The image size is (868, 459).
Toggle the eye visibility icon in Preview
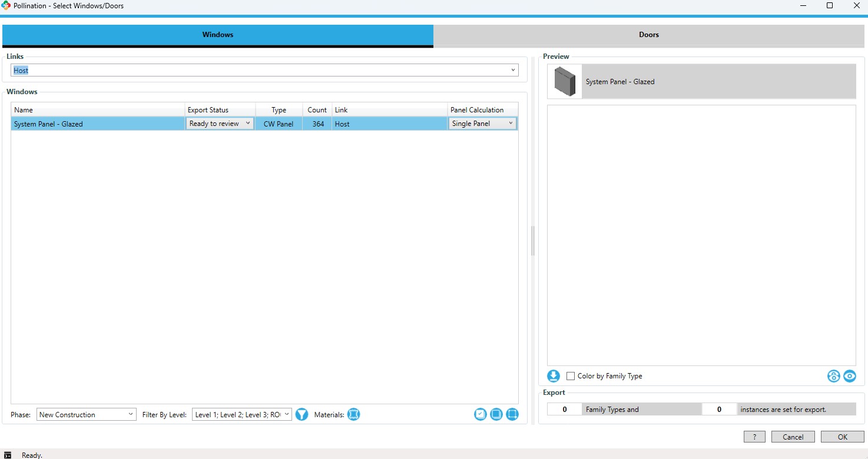click(849, 376)
